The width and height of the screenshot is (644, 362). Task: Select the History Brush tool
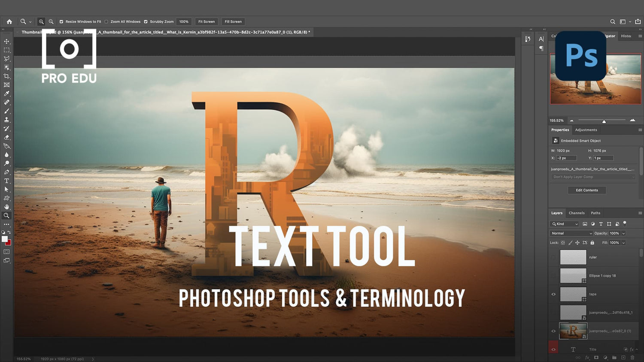(x=6, y=129)
